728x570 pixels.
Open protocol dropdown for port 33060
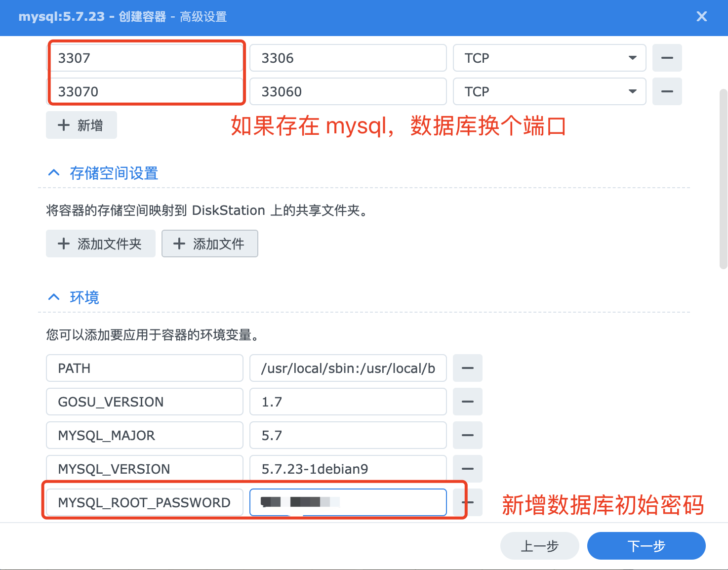click(550, 91)
